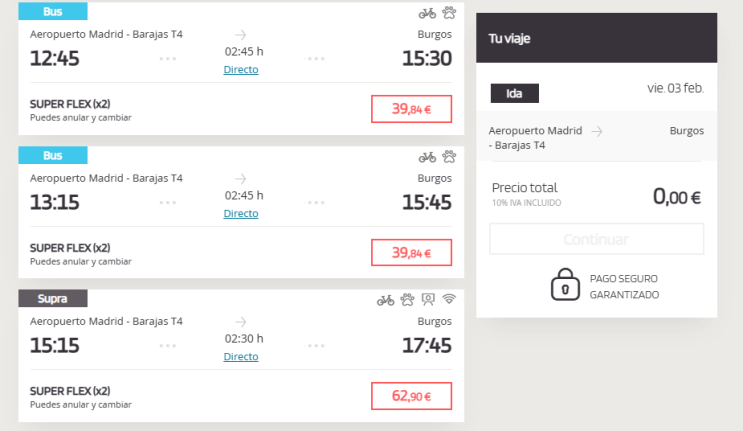Click the SUPER FLEX (x2) text on the 13:15 trip
The width and height of the screenshot is (743, 431).
tap(70, 248)
